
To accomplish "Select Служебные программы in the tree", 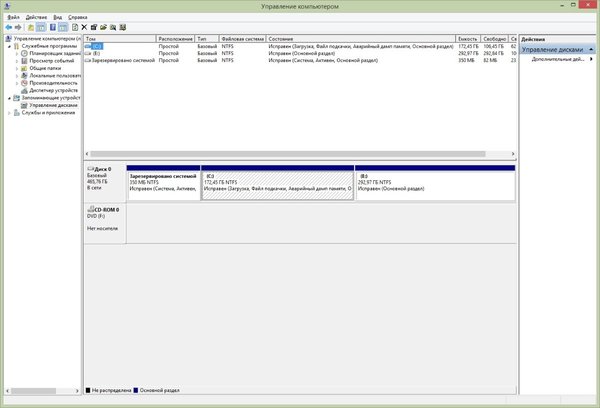I will pos(49,46).
